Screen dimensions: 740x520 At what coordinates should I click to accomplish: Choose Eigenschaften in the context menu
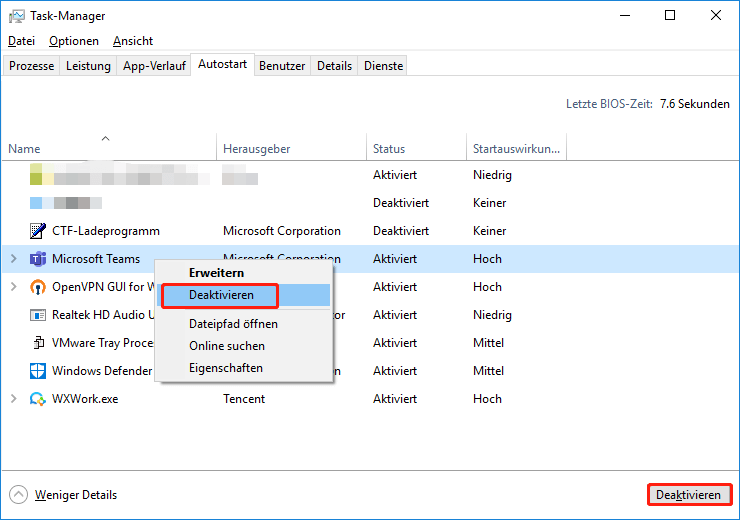tap(244, 368)
